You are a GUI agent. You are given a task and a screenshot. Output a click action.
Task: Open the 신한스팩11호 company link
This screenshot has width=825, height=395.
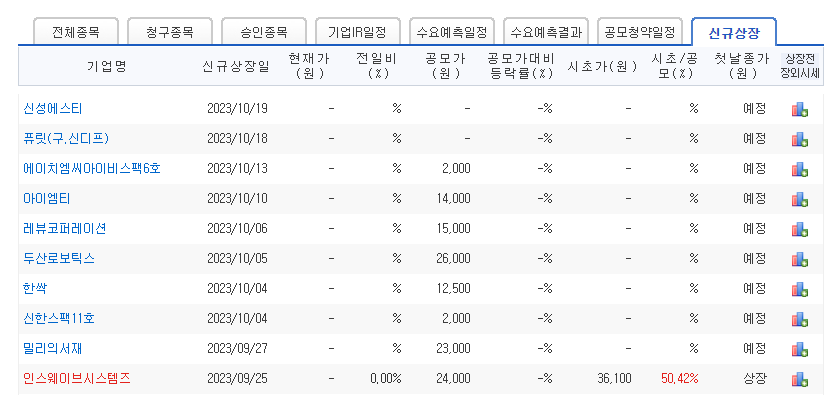[x=59, y=319]
